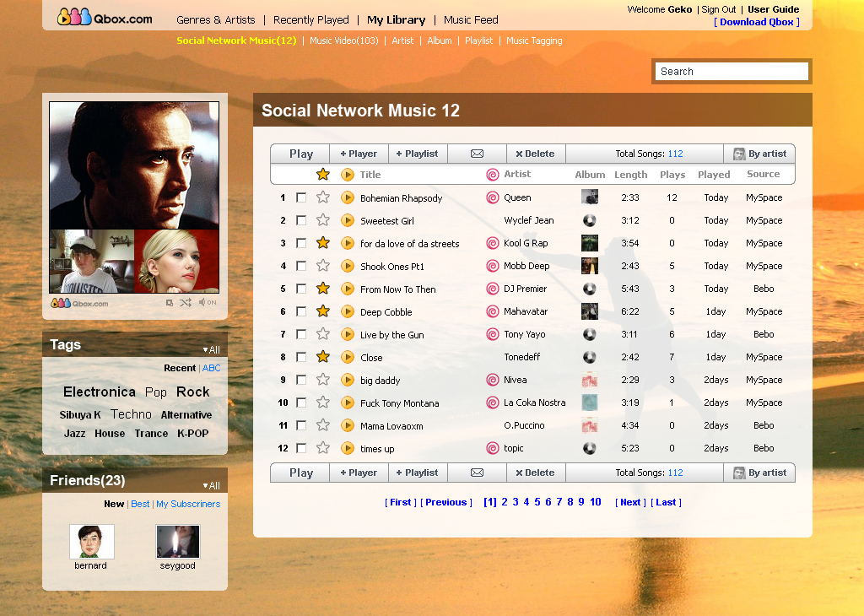Click the Search input field
Image resolution: width=864 pixels, height=616 pixels.
(x=732, y=72)
